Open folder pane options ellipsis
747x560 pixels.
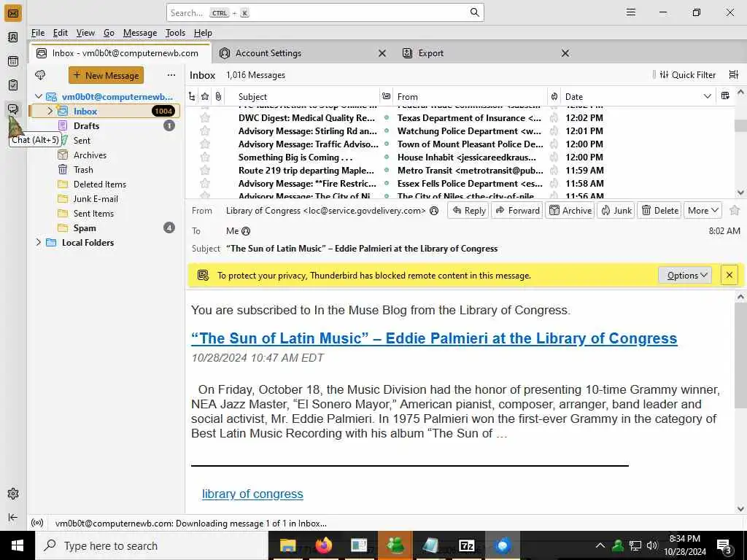click(x=171, y=75)
